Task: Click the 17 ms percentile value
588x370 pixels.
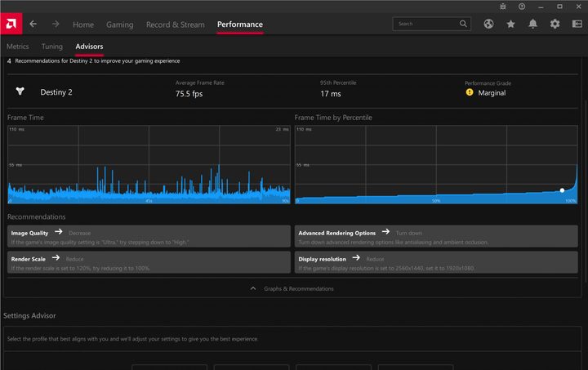Action: (x=331, y=94)
